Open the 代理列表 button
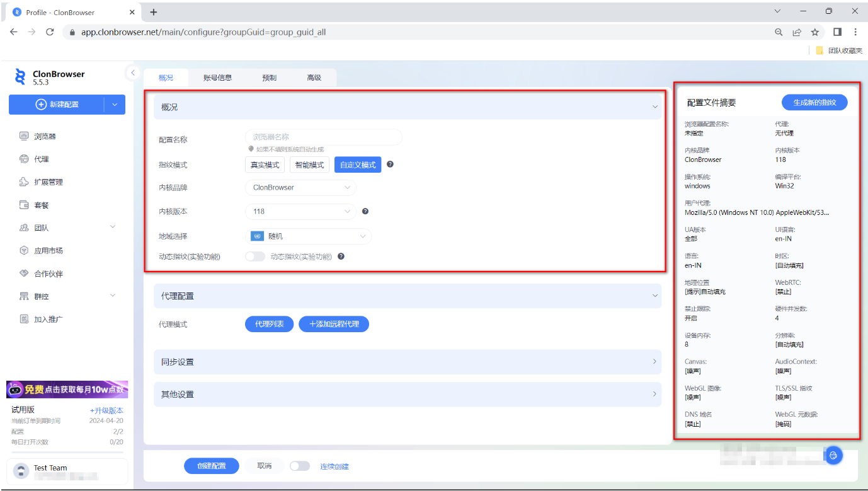Screen dimensions: 868x491 click(269, 324)
